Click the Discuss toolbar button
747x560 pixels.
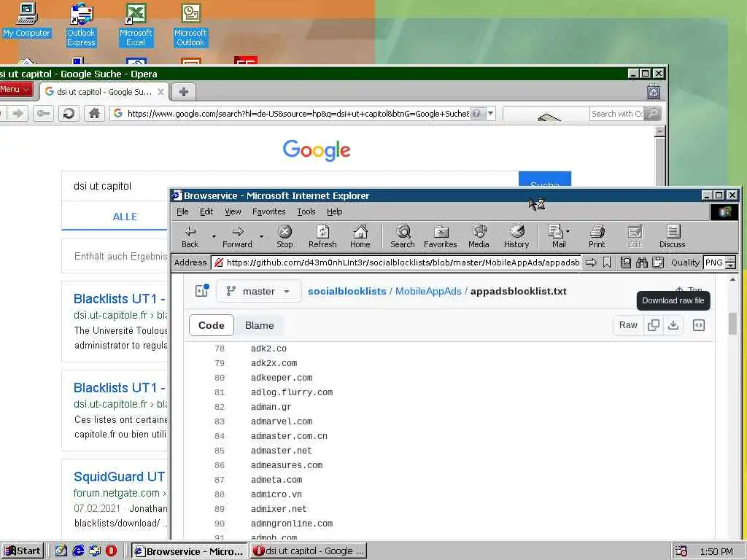click(x=672, y=237)
